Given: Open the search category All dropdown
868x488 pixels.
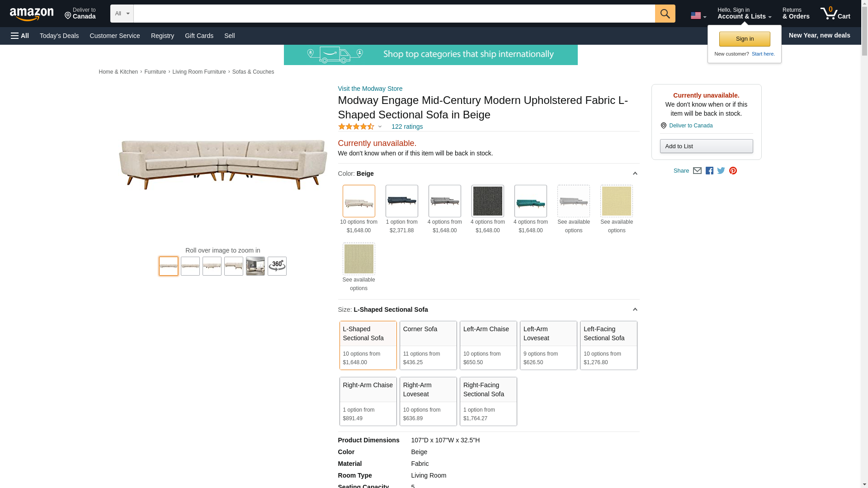Looking at the screenshot, I should (x=122, y=14).
